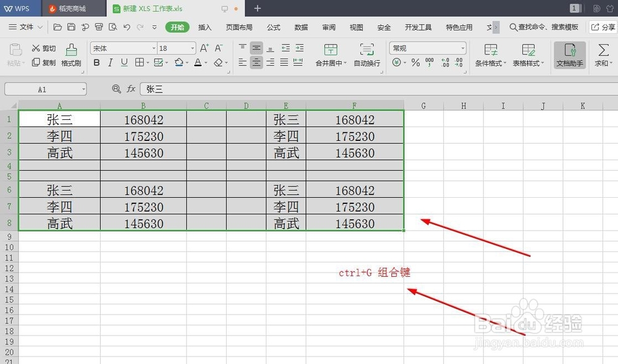Switch to the 插入 ribbon tab

[x=205, y=27]
